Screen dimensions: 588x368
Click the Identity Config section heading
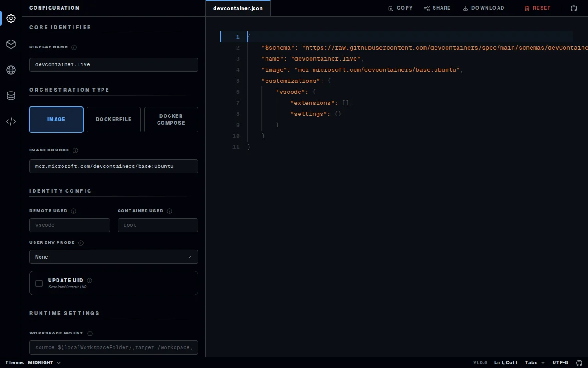pyautogui.click(x=60, y=191)
